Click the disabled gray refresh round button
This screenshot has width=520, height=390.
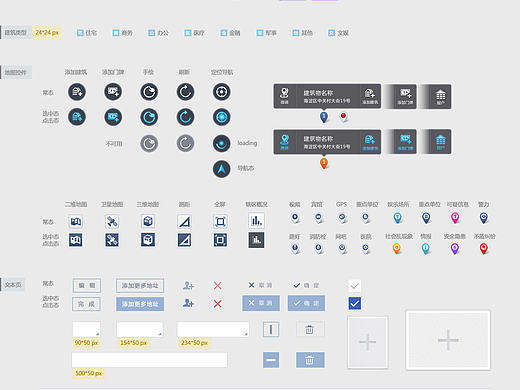[x=185, y=143]
